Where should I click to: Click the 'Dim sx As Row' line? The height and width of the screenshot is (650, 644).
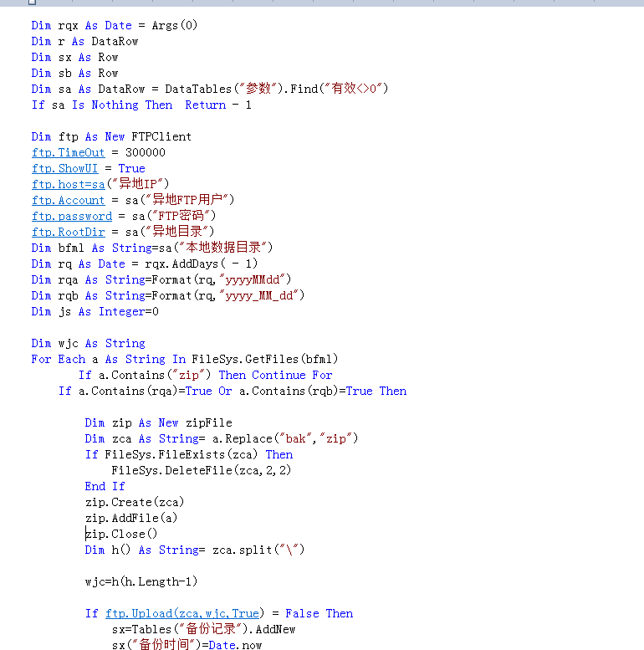coord(75,57)
